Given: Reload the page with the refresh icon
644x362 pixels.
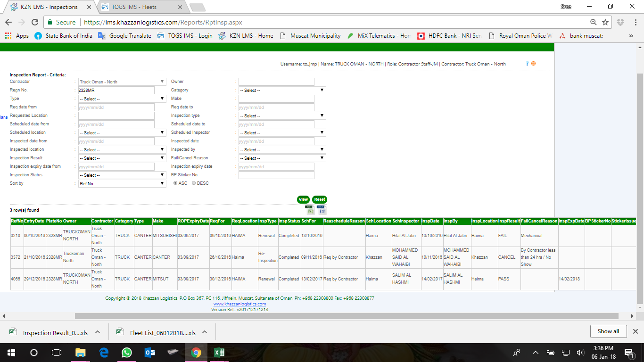Looking at the screenshot, I should 34,22.
